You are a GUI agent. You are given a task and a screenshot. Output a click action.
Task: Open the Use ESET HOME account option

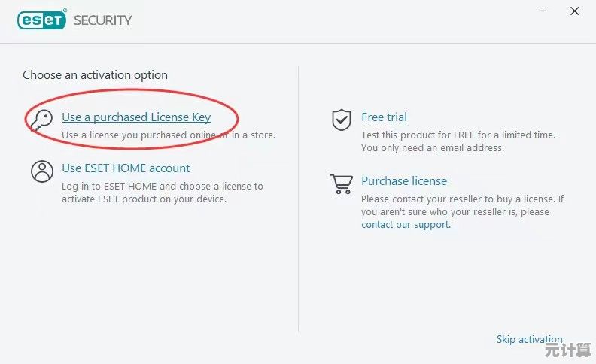[126, 168]
